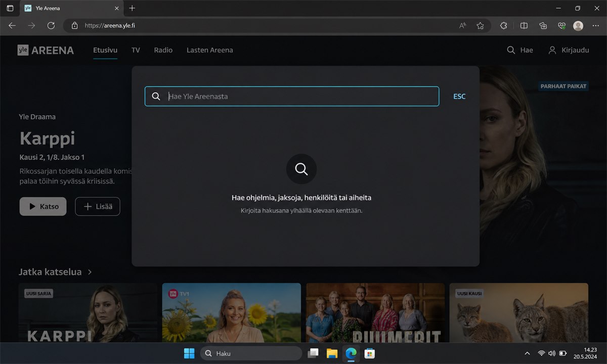
Task: Open Microsoft Store from taskbar
Action: [369, 353]
